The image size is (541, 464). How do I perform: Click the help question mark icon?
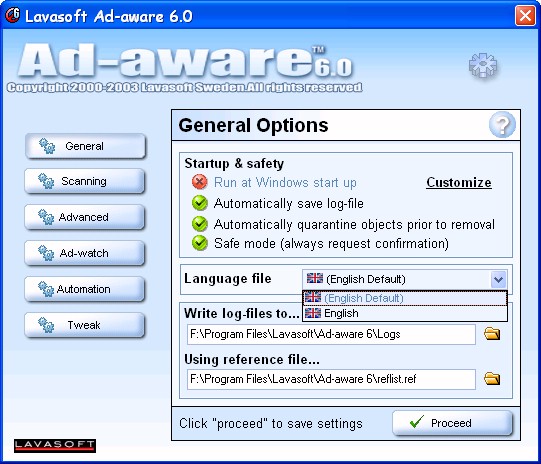[502, 125]
